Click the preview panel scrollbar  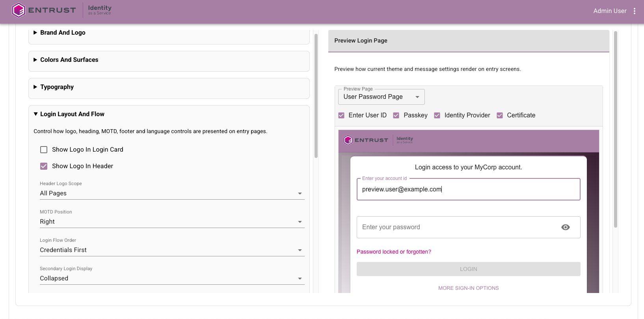616,129
